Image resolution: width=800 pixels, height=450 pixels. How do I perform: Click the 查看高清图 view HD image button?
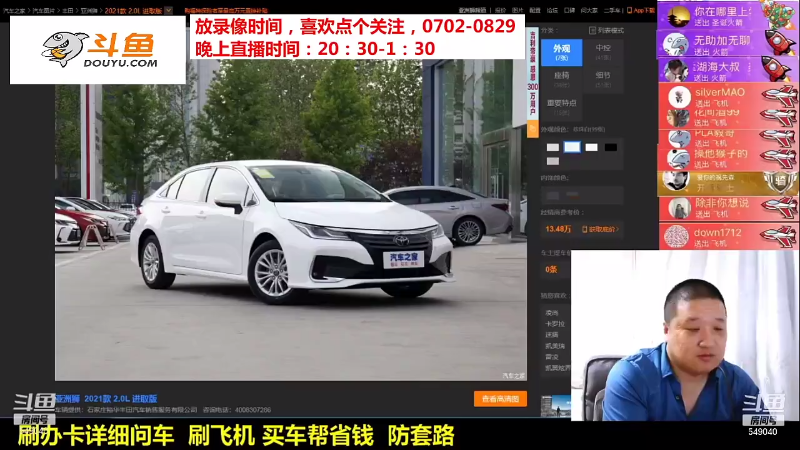[501, 399]
